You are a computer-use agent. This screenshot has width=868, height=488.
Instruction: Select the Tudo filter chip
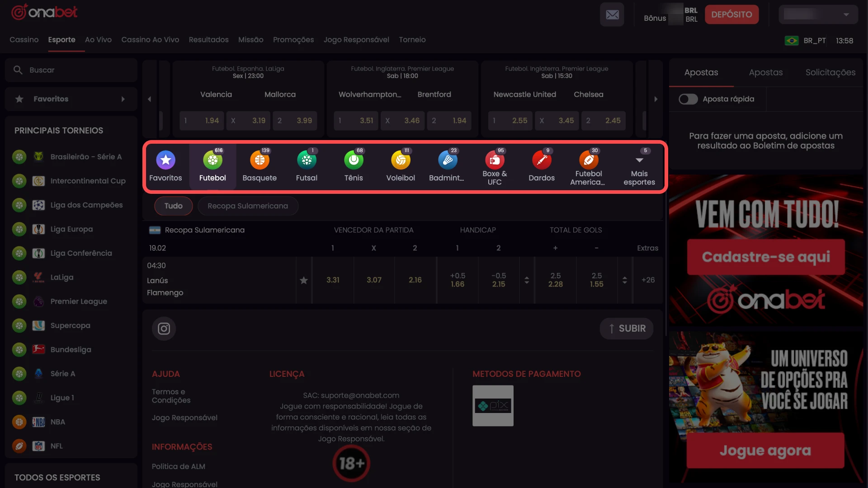click(173, 206)
